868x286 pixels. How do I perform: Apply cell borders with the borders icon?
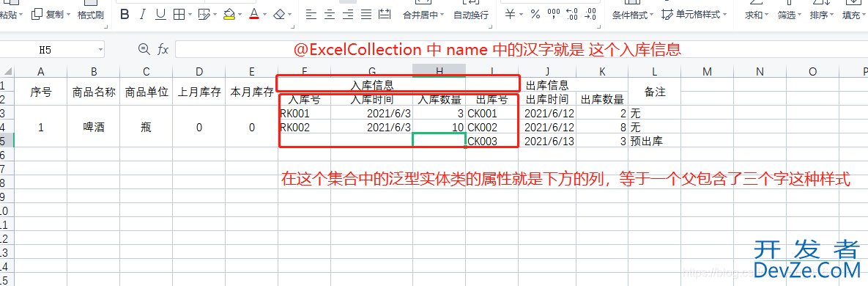(179, 15)
